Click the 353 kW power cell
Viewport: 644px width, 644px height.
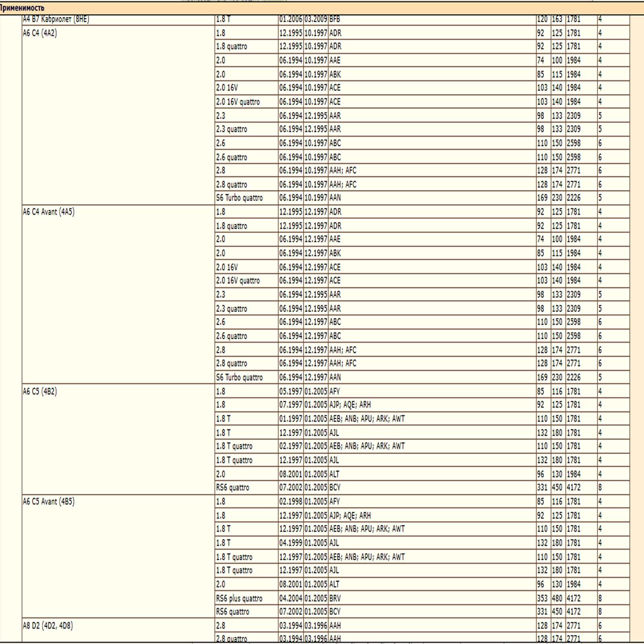point(542,599)
